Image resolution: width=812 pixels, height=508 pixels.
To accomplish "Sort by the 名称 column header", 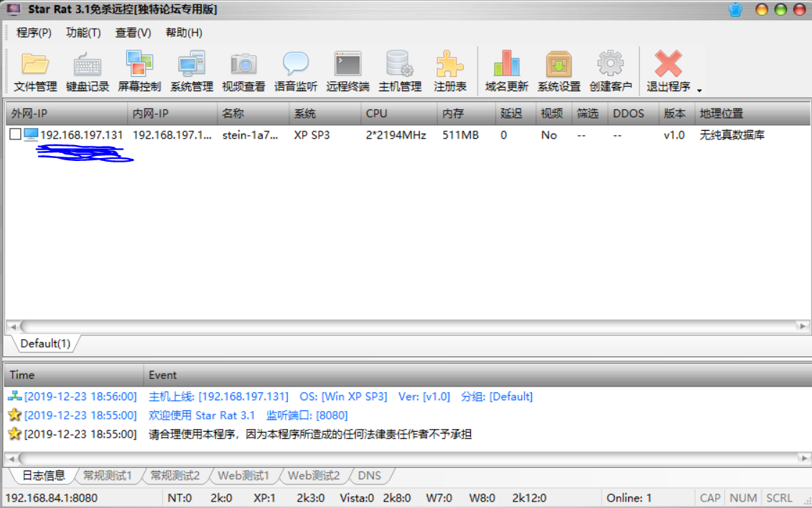I will [x=253, y=114].
